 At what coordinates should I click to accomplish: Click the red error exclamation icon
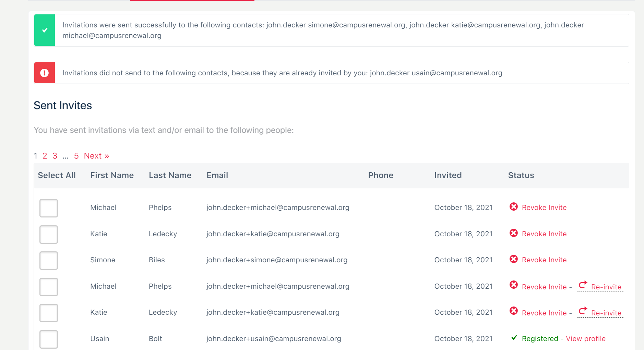click(45, 73)
